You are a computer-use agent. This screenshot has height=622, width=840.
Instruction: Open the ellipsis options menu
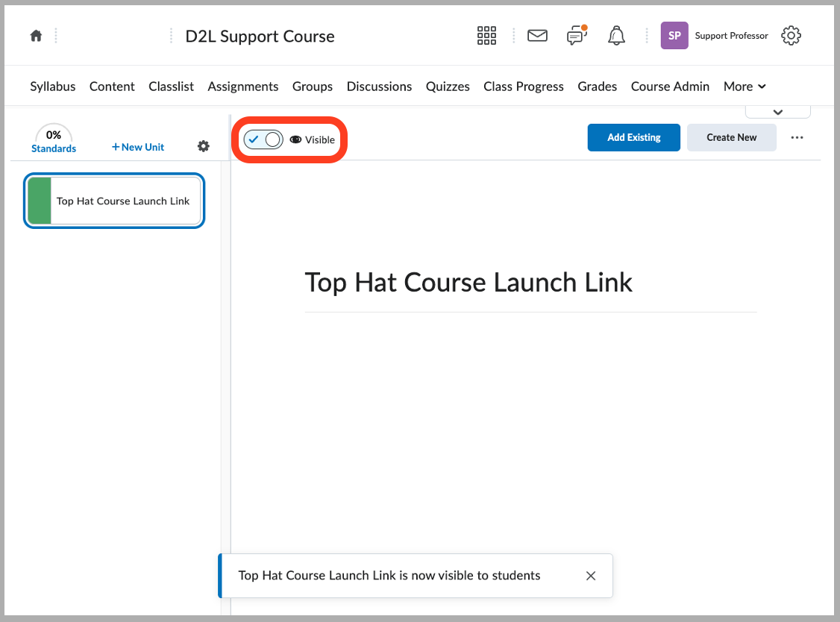pyautogui.click(x=797, y=137)
